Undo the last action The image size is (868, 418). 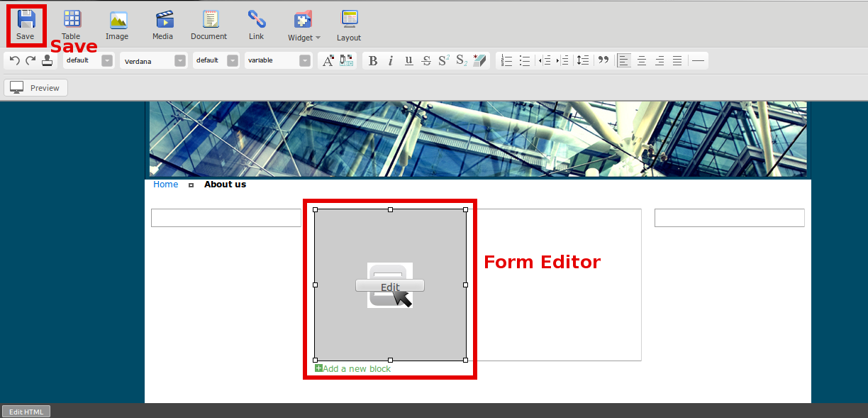(15, 61)
